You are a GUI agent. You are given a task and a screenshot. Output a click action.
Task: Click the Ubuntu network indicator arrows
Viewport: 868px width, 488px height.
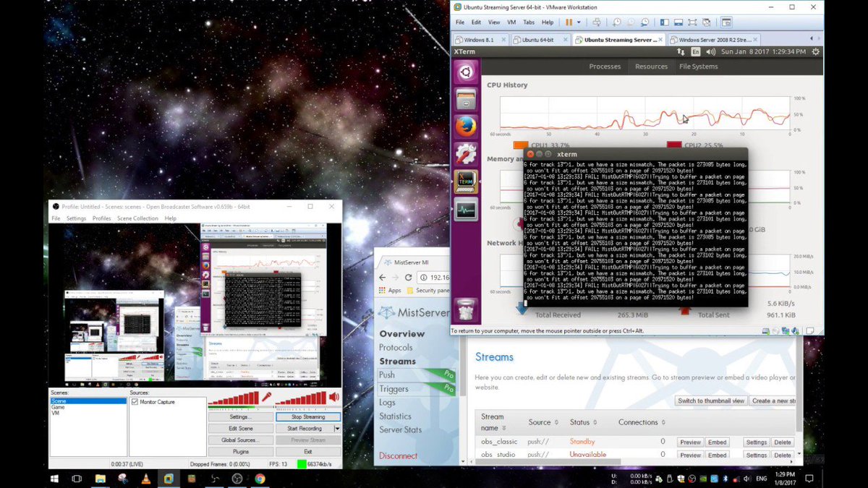680,51
